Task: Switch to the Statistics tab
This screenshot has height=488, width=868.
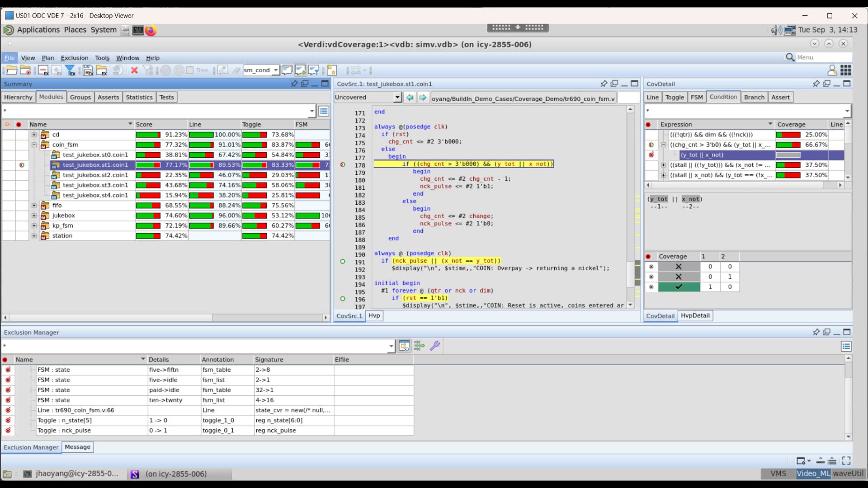Action: [139, 97]
